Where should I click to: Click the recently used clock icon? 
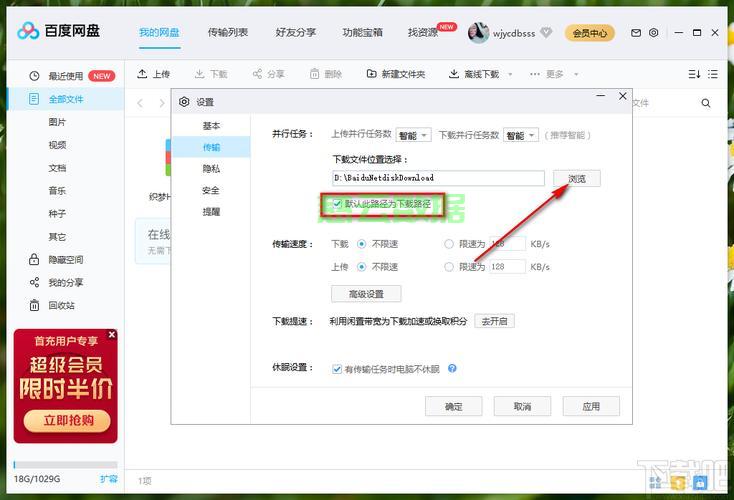point(34,76)
